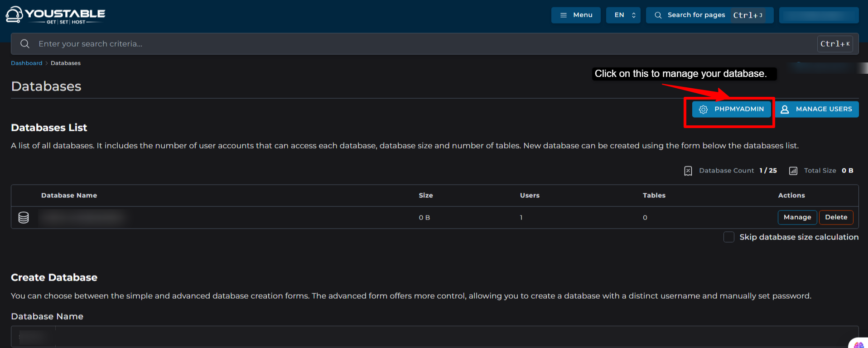Click the '0 B' total size value
This screenshot has height=348, width=868.
click(x=848, y=171)
